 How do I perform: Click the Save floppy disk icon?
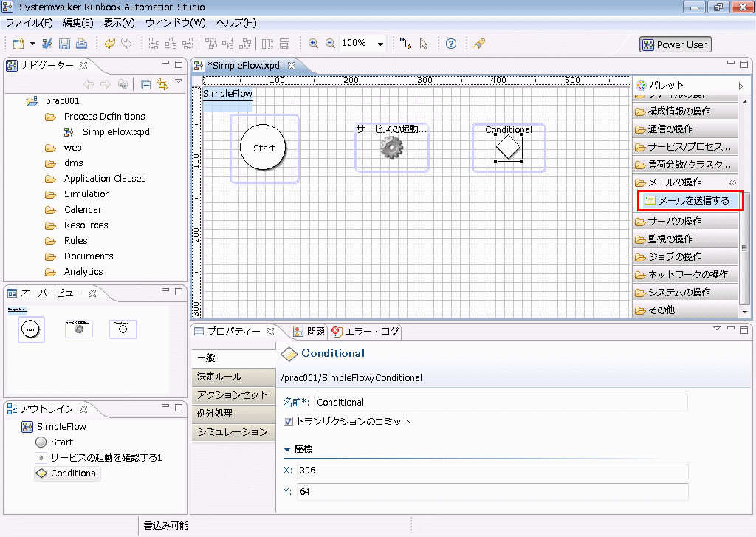pyautogui.click(x=64, y=44)
